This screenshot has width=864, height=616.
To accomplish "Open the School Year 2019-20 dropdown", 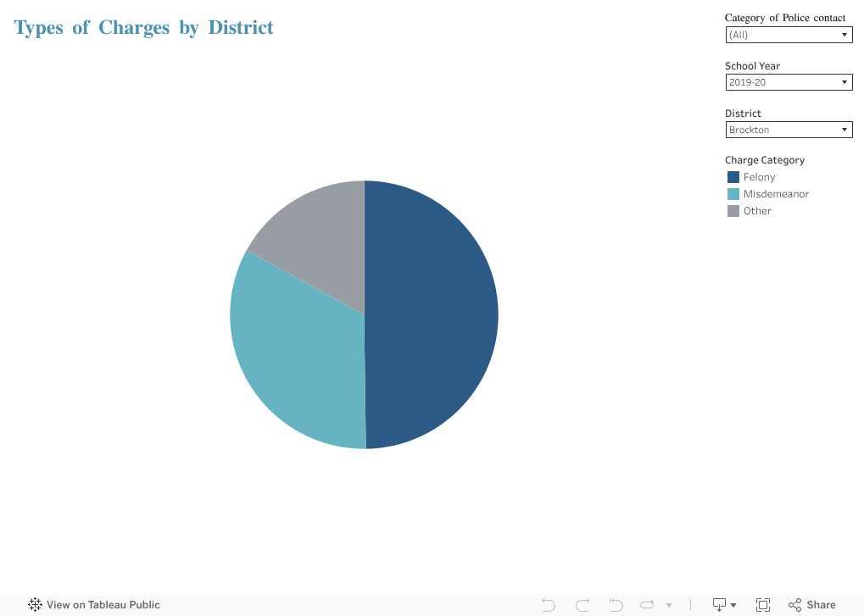I will click(789, 82).
